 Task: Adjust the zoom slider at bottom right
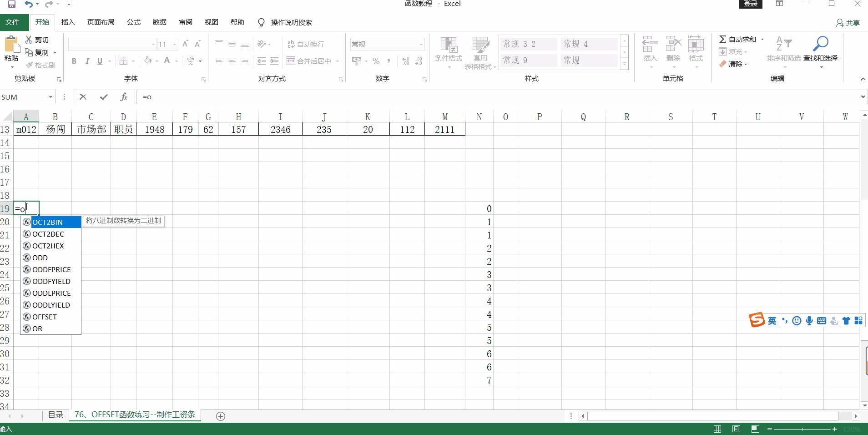coord(803,429)
